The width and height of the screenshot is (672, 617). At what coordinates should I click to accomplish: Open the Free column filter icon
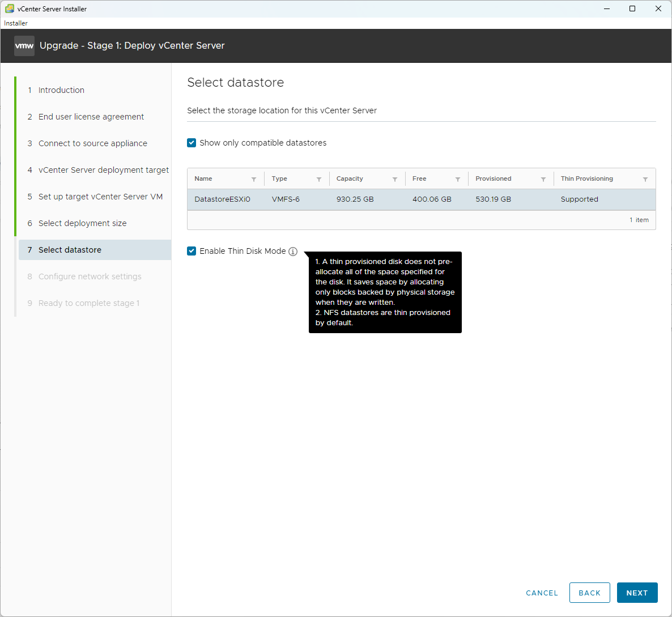pyautogui.click(x=457, y=178)
